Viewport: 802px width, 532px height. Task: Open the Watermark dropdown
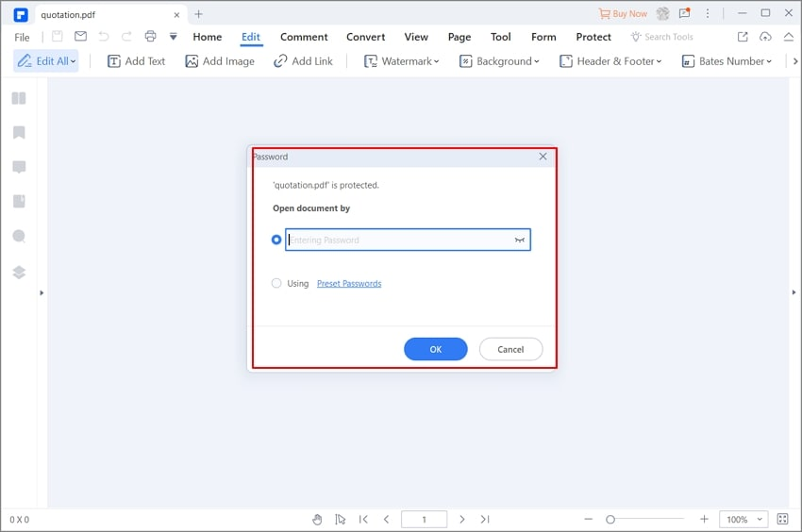[x=402, y=61]
